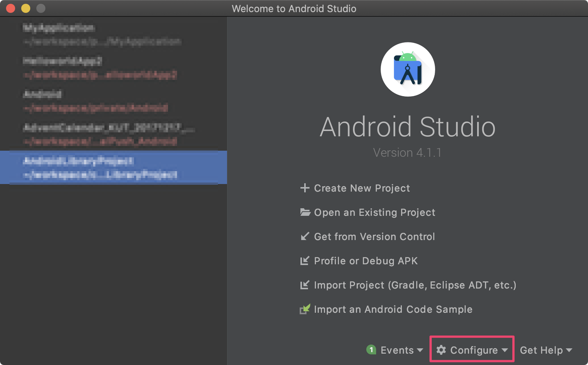Select the third recent project entry
The height and width of the screenshot is (365, 588).
click(114, 101)
